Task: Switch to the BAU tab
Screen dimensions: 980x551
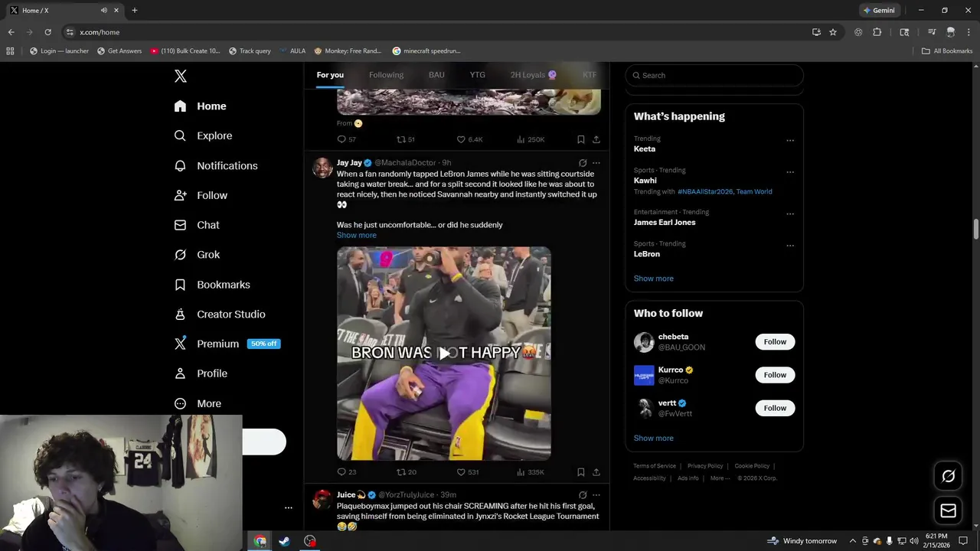Action: coord(436,75)
